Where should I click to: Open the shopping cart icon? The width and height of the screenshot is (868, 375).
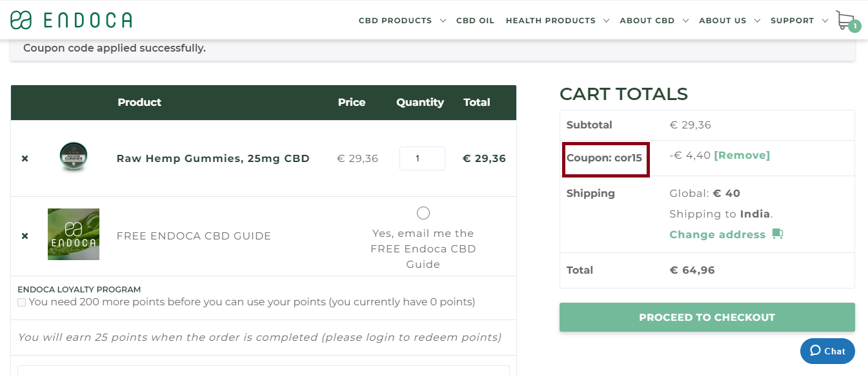coord(844,19)
